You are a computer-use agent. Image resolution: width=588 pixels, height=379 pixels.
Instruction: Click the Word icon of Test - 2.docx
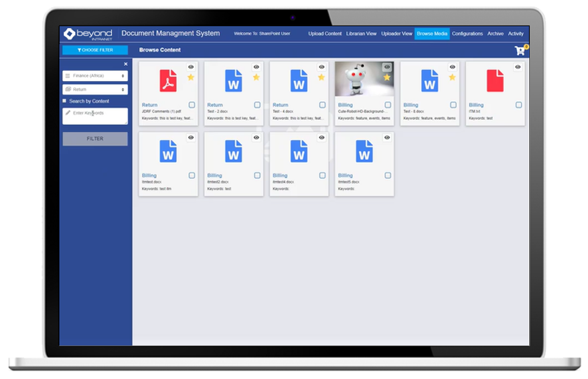233,80
